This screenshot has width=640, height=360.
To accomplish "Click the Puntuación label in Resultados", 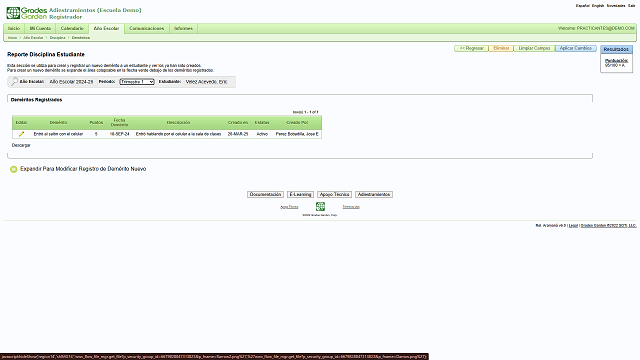I will (616, 61).
